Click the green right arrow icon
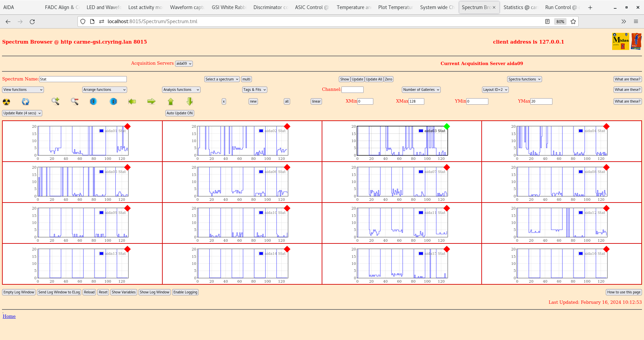 (151, 101)
